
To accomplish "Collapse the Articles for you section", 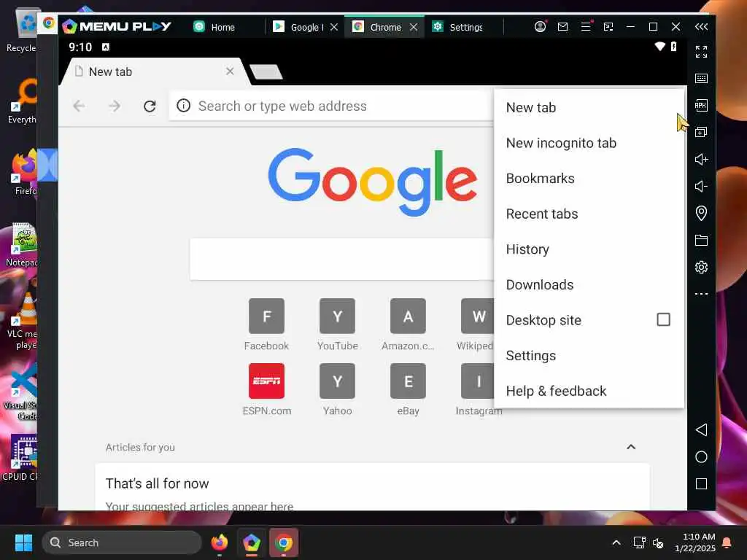I will coord(631,447).
